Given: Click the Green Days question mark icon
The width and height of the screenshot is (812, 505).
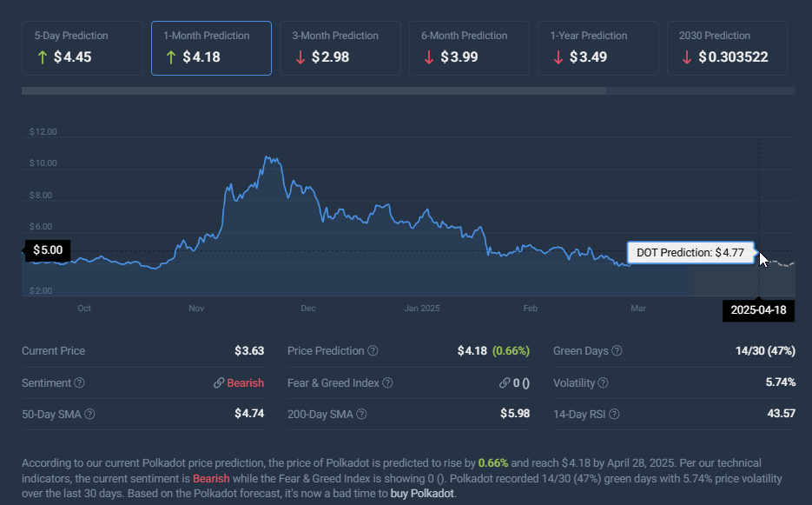Looking at the screenshot, I should pyautogui.click(x=617, y=351).
